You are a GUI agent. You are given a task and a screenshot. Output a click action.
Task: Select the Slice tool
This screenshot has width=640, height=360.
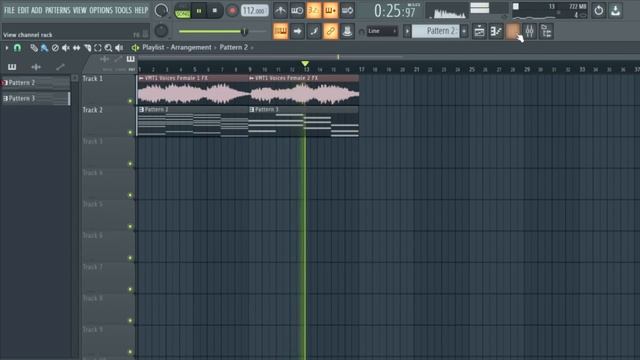pos(87,48)
